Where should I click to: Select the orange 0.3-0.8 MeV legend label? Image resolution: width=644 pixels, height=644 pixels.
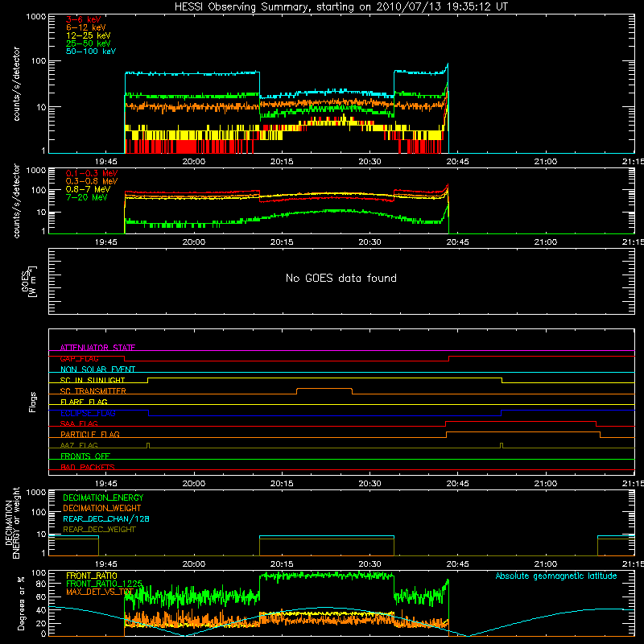92,181
